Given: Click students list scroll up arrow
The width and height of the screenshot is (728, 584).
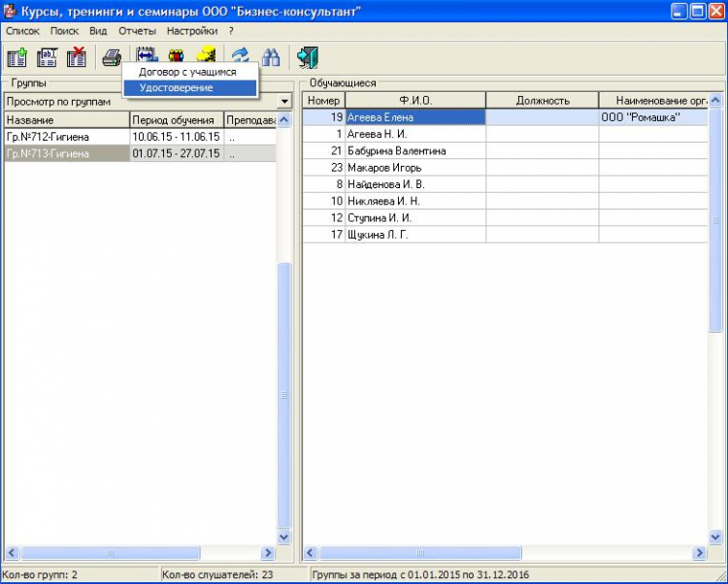Looking at the screenshot, I should [x=715, y=100].
